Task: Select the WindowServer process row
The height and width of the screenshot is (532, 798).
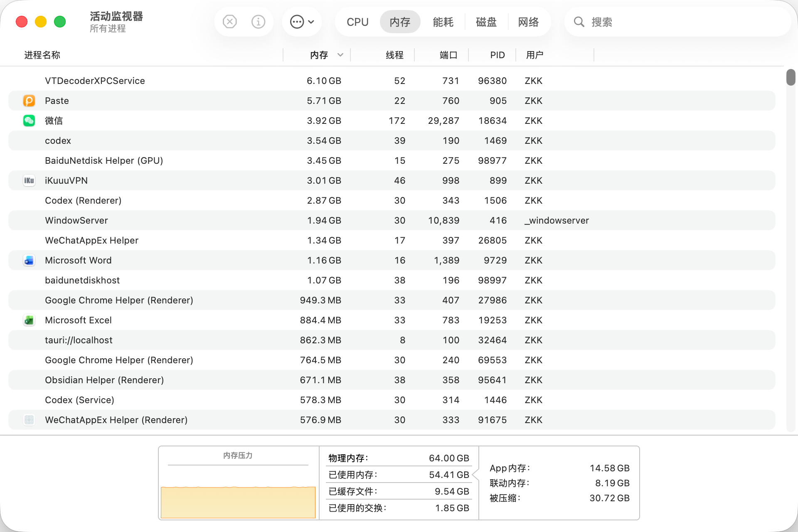Action: 392,220
